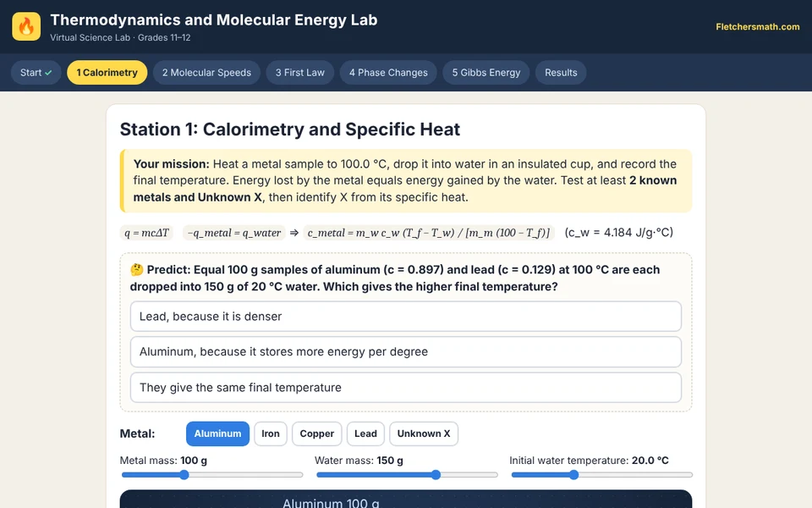Click the c_metal formula expression
Image resolution: width=812 pixels, height=508 pixels.
[429, 233]
